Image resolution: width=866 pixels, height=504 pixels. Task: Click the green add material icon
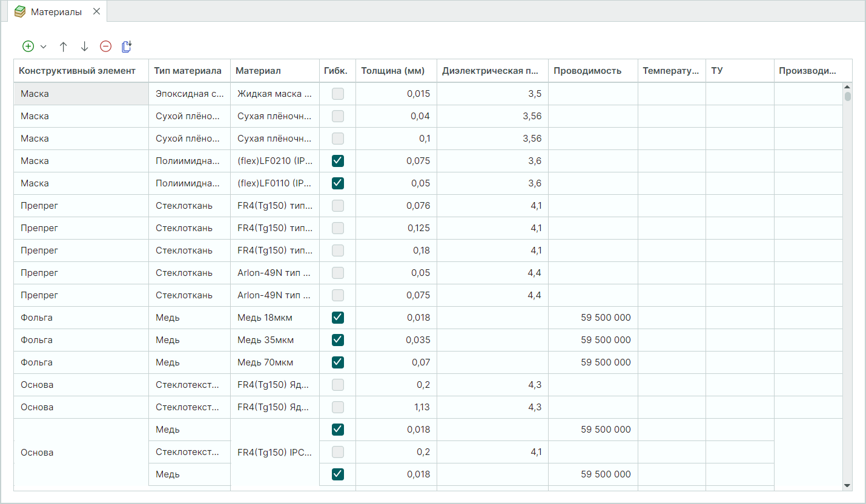click(x=28, y=46)
